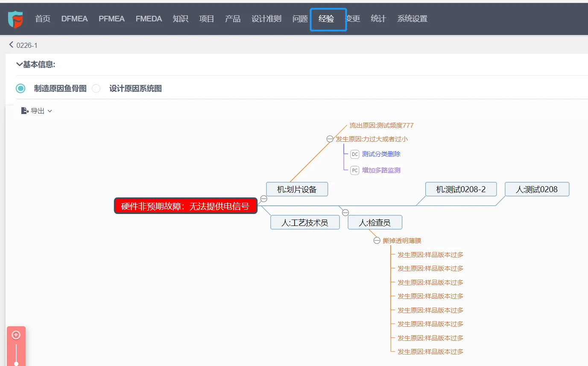Screen dimensions: 588x366
Task: Click the shield app logo
Action: point(15,19)
